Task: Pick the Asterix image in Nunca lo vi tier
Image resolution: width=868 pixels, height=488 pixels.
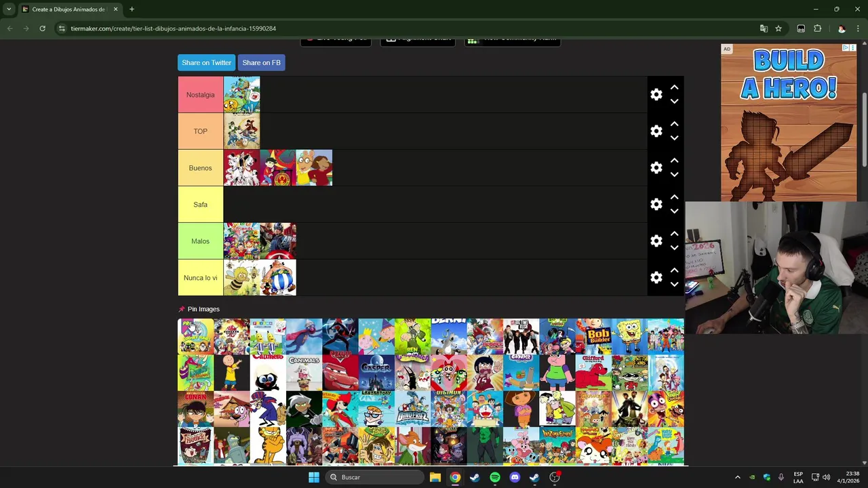Action: coord(278,278)
